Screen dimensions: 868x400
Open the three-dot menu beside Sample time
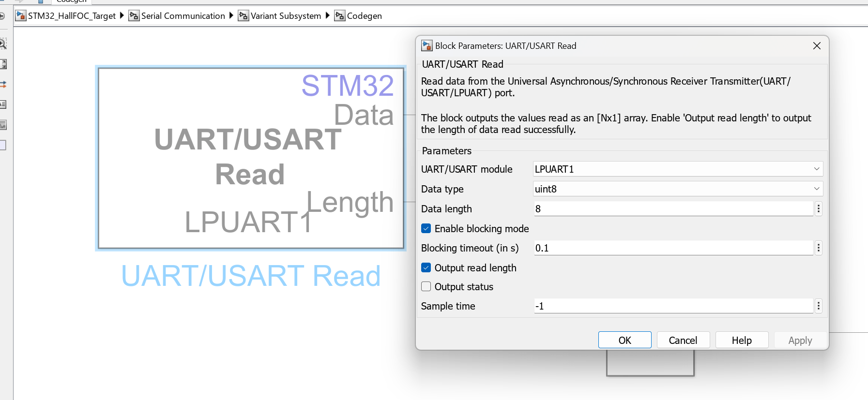[x=818, y=306]
